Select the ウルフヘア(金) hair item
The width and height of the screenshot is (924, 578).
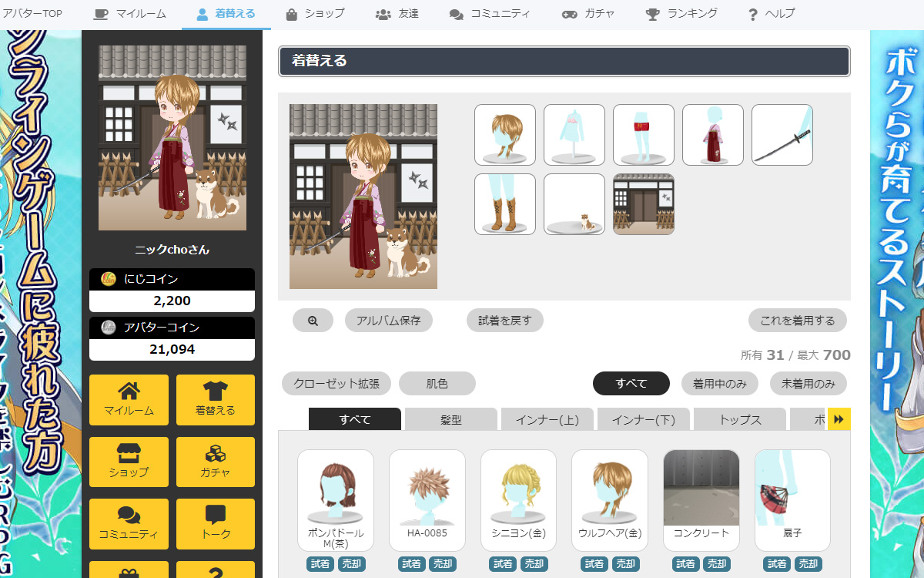click(x=610, y=499)
